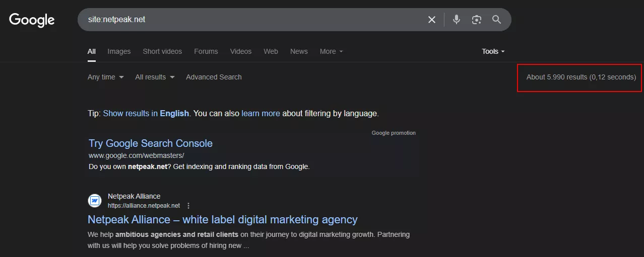The width and height of the screenshot is (644, 257).
Task: Click the Google logo
Action: point(32,20)
